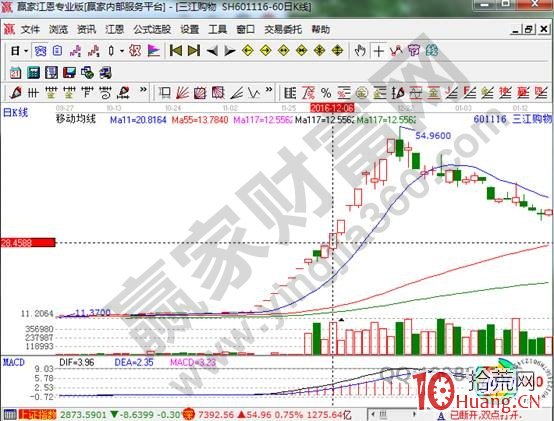Image resolution: width=554 pixels, height=421 pixels.
Task: Select the candlestick chart type icon
Action: (x=111, y=51)
